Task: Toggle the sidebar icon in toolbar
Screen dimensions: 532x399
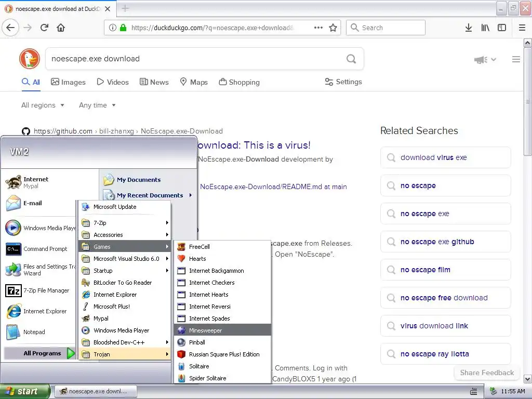Action: pos(502,28)
